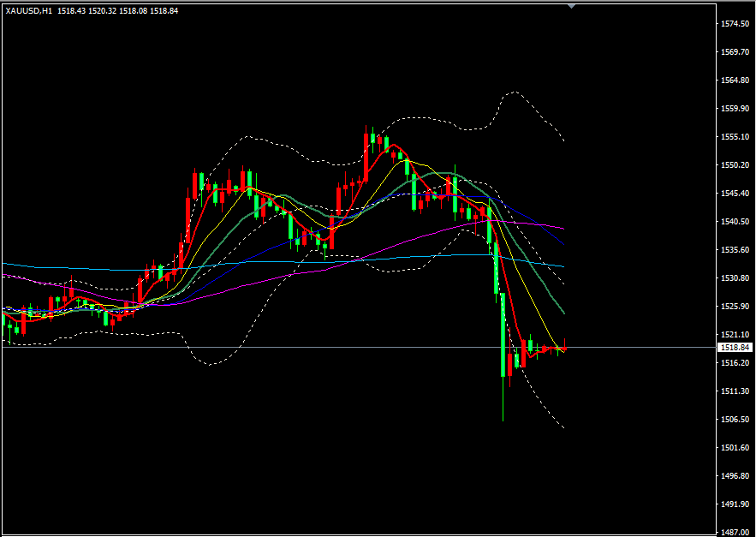
Task: Click the XAUUSD,H1 symbol label
Action: coord(28,11)
